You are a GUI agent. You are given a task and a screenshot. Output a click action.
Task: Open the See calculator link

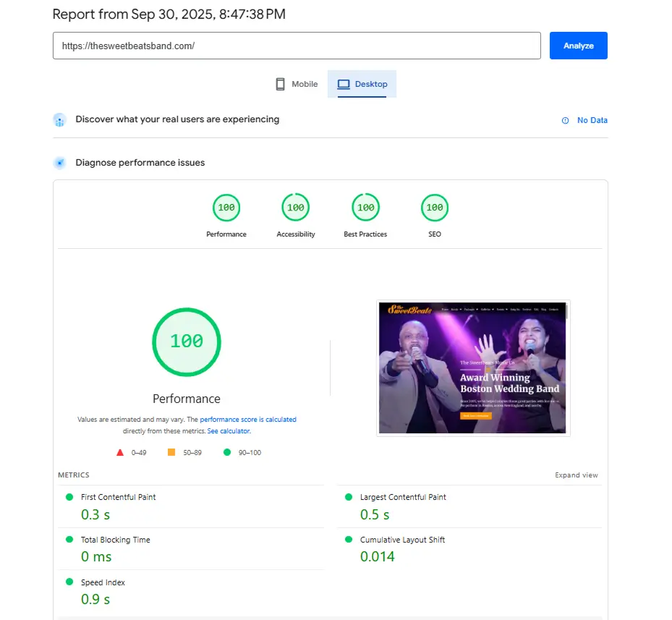[x=229, y=431]
